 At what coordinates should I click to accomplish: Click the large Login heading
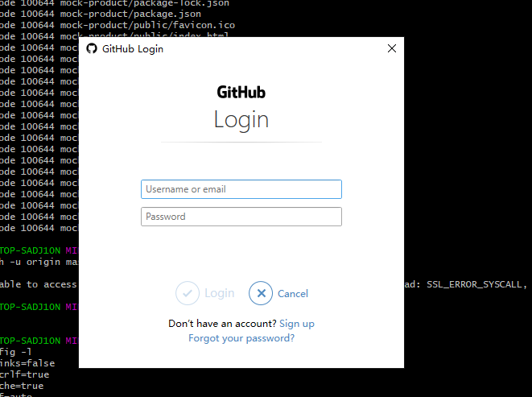coord(241,120)
